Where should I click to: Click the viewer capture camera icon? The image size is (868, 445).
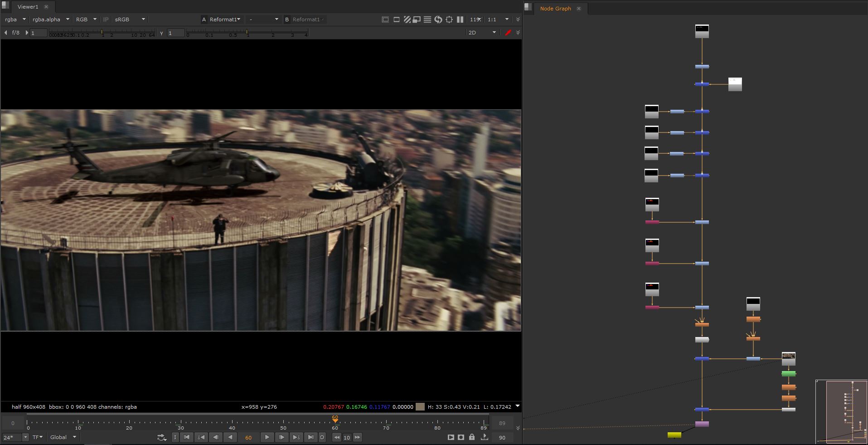[x=461, y=437]
